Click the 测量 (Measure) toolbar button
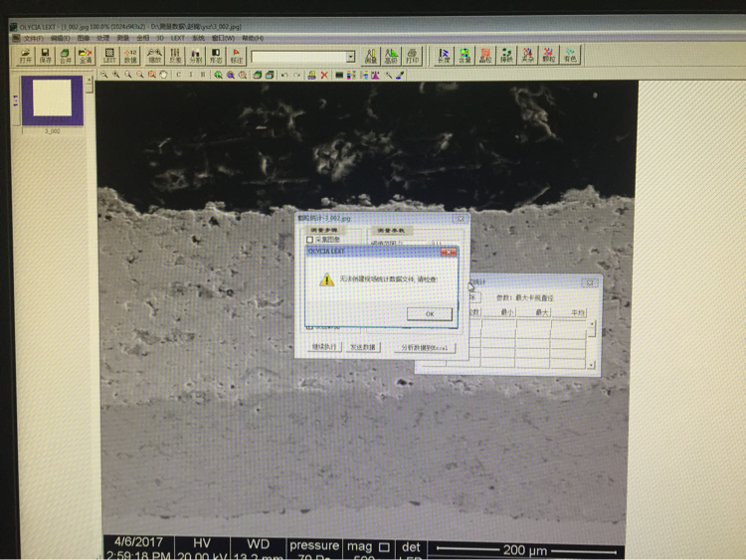Screen dimensions: 746x560 pyautogui.click(x=371, y=56)
